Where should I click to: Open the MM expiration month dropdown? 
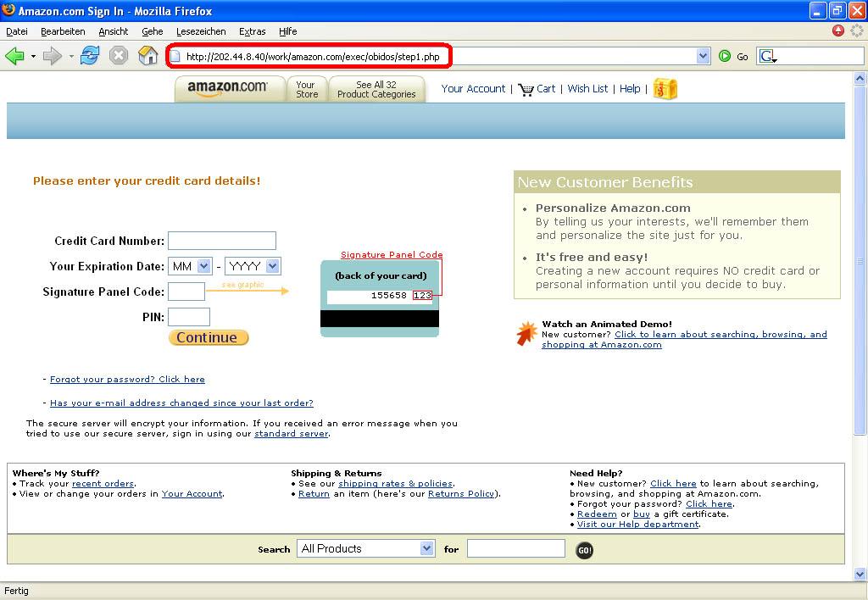tap(204, 266)
